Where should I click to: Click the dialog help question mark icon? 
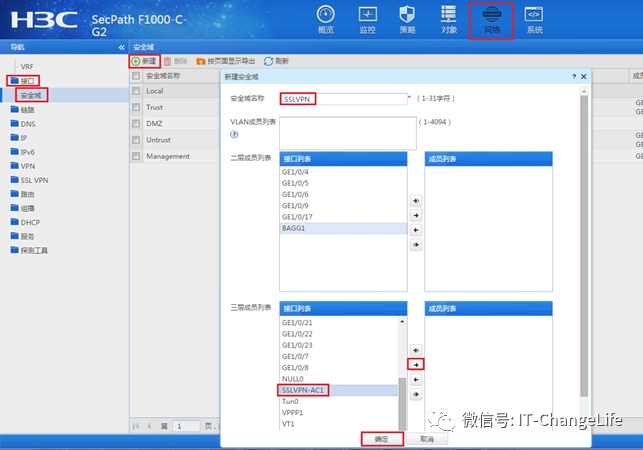pyautogui.click(x=574, y=76)
